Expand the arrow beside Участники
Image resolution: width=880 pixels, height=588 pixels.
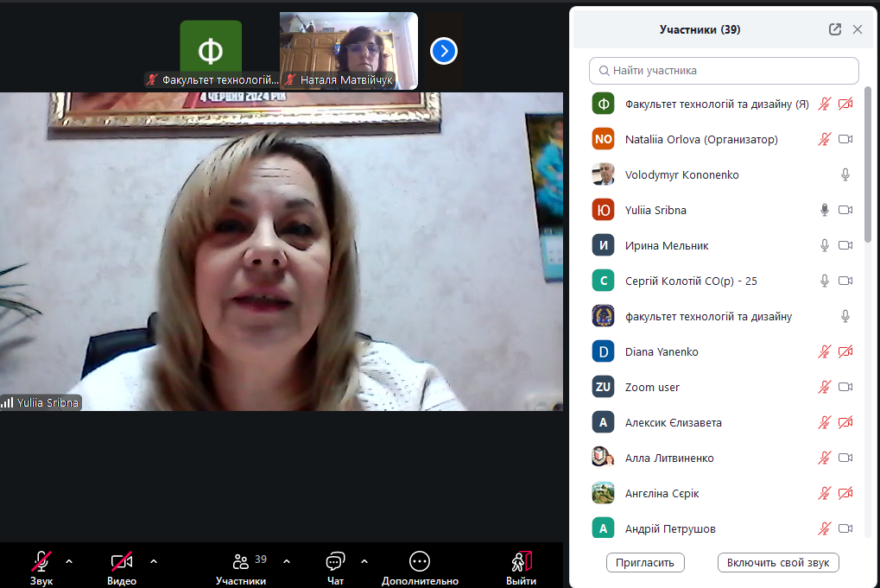tap(287, 561)
